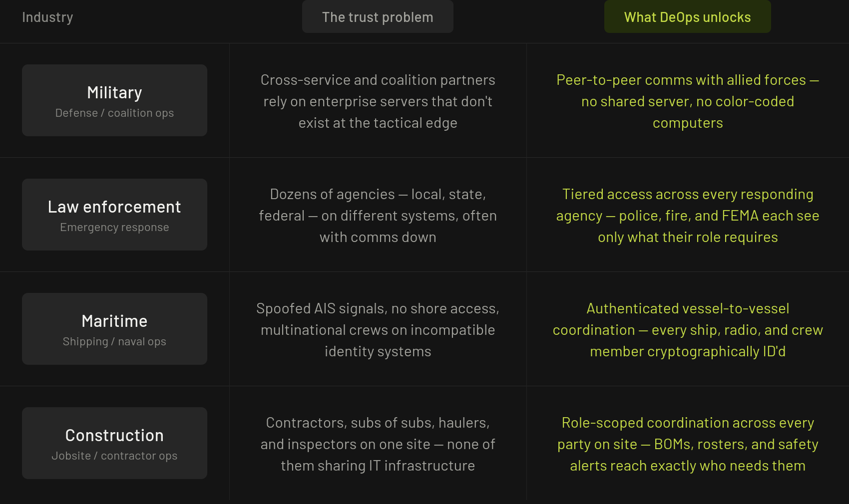
Task: Click 'Emergency response' subtitle text
Action: click(x=114, y=228)
